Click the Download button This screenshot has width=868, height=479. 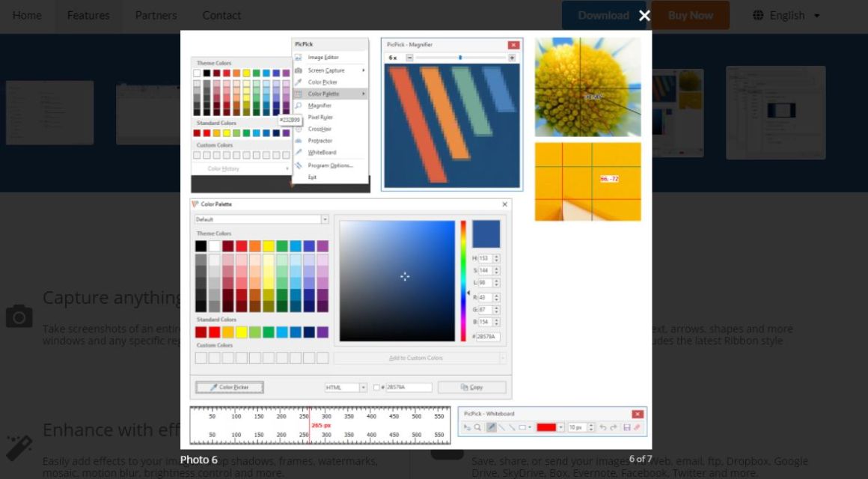point(603,16)
